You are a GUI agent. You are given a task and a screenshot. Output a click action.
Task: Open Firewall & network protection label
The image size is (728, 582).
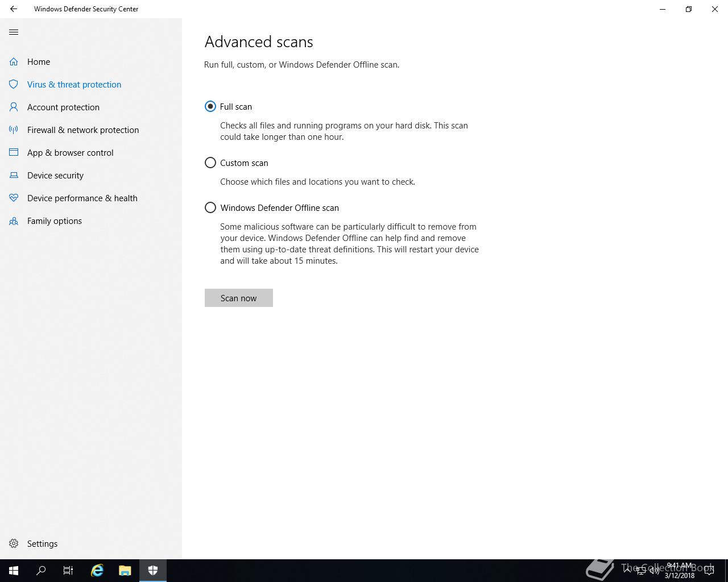(83, 130)
